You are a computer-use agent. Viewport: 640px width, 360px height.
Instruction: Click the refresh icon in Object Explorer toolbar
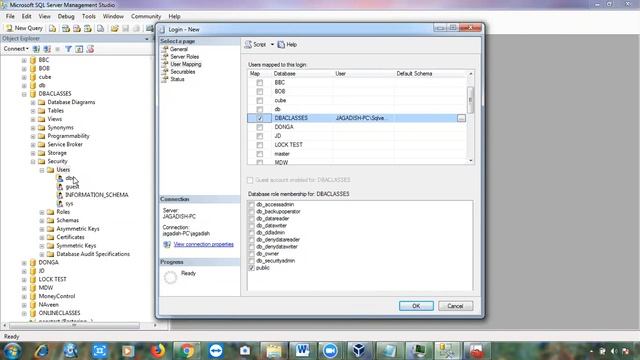tap(79, 49)
